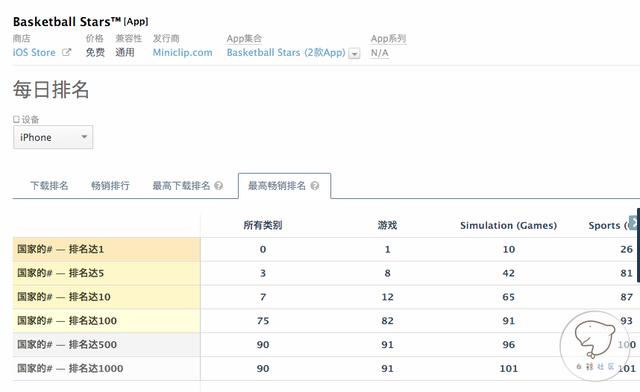Select the 最高下载排名 tab
The width and height of the screenshot is (640, 392).
[x=181, y=186]
